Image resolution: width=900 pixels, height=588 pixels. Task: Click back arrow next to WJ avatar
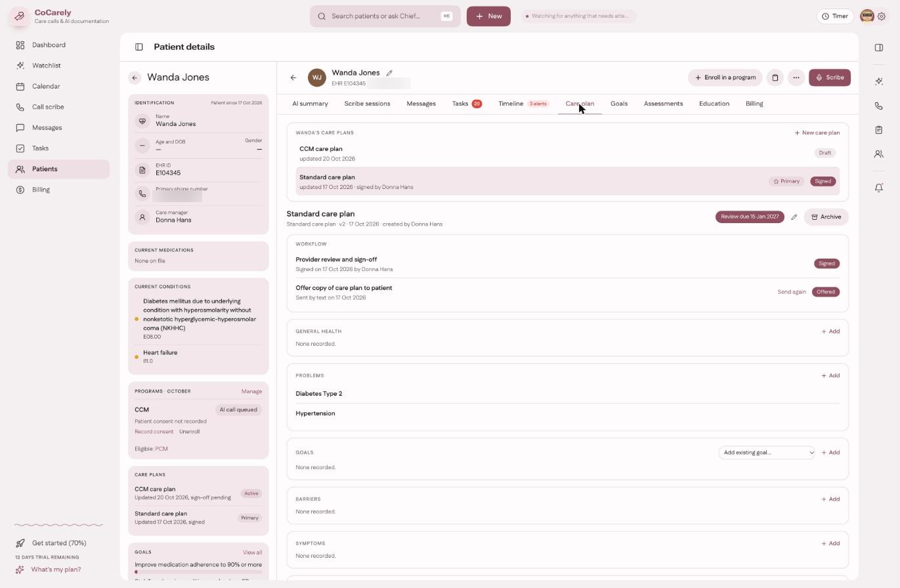pyautogui.click(x=293, y=77)
